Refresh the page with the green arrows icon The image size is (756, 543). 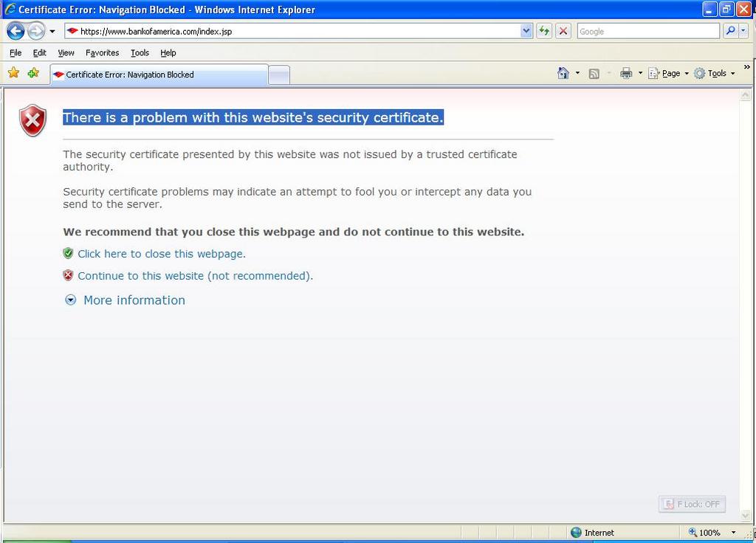tap(544, 31)
